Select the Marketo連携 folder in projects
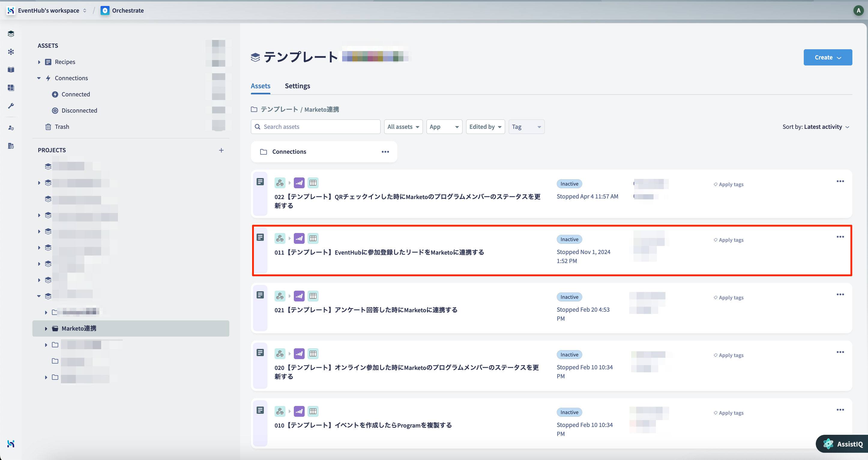Image resolution: width=868 pixels, height=460 pixels. [x=131, y=328]
